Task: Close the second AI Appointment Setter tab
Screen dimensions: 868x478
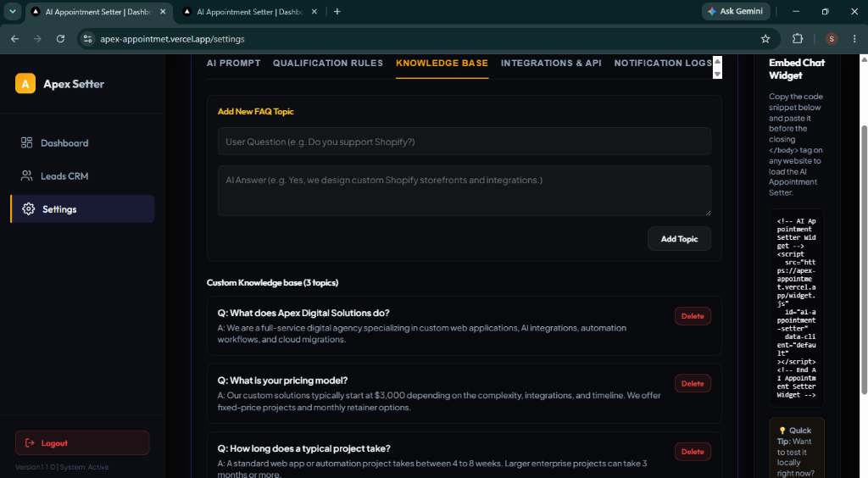Action: click(x=314, y=12)
